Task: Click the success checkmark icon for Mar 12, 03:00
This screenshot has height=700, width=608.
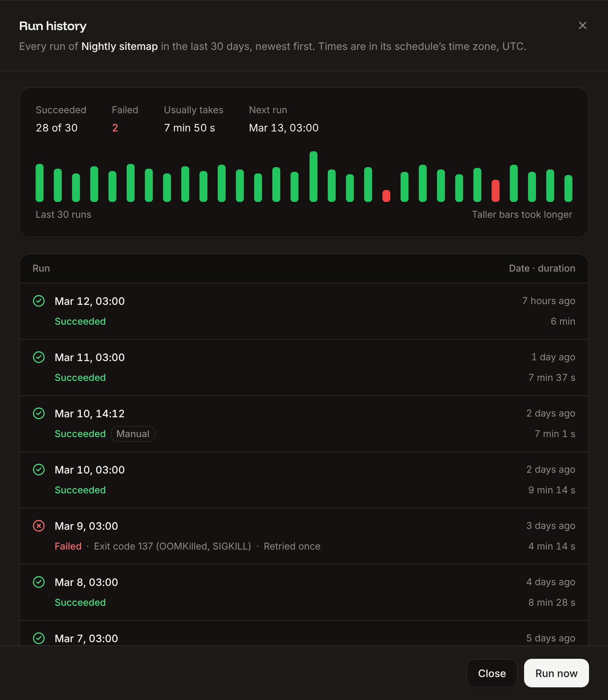Action: pos(39,301)
